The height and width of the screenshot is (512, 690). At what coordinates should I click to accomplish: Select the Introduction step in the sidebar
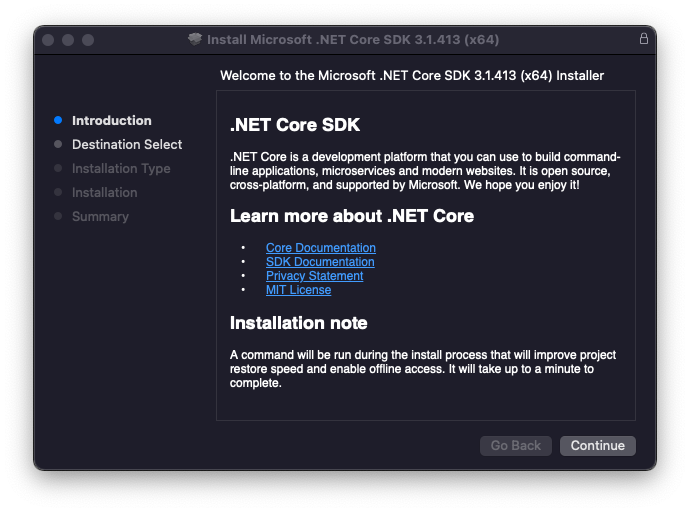pyautogui.click(x=112, y=120)
